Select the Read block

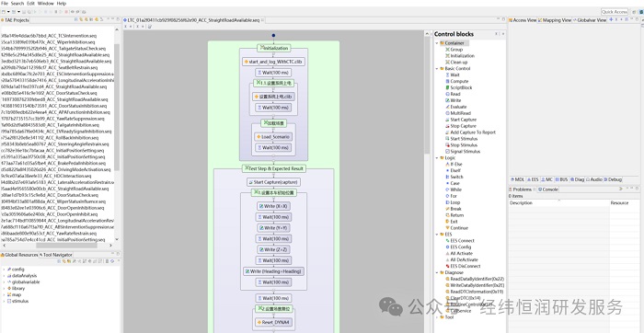[455, 94]
